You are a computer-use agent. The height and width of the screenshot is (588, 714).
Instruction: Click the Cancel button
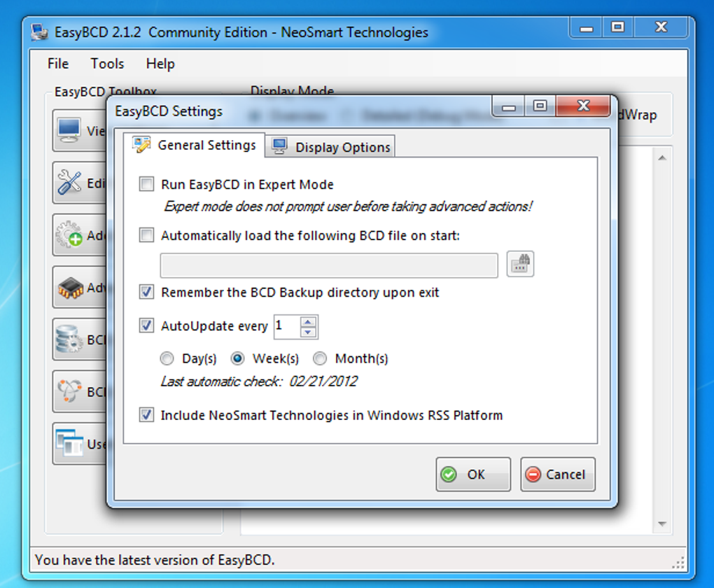coord(558,474)
